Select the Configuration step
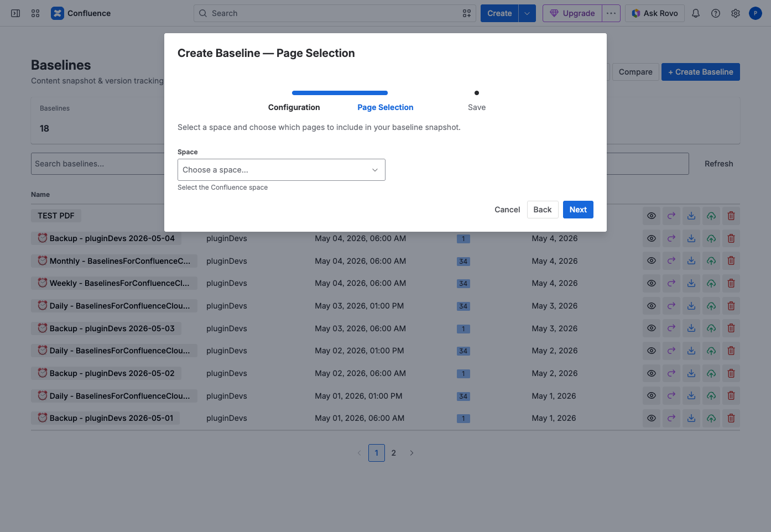The image size is (771, 532). [294, 107]
